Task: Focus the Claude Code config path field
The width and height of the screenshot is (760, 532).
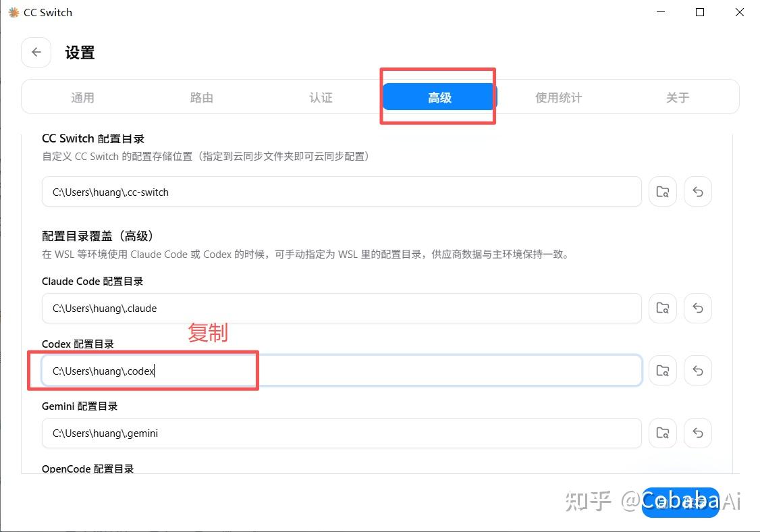Action: click(x=342, y=308)
